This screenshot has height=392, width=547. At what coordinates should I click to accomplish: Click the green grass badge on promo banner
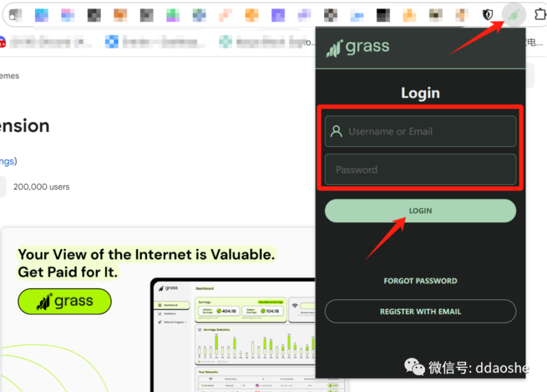[65, 301]
